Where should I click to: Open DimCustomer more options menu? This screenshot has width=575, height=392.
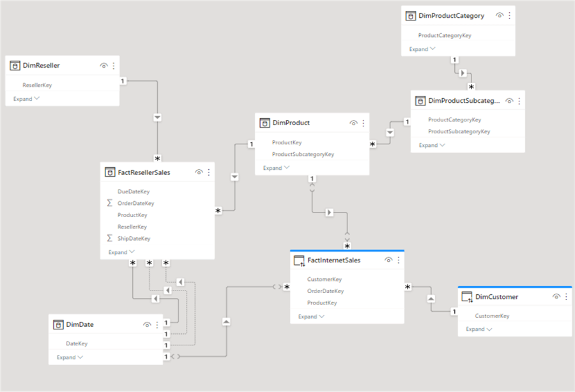[x=566, y=297]
